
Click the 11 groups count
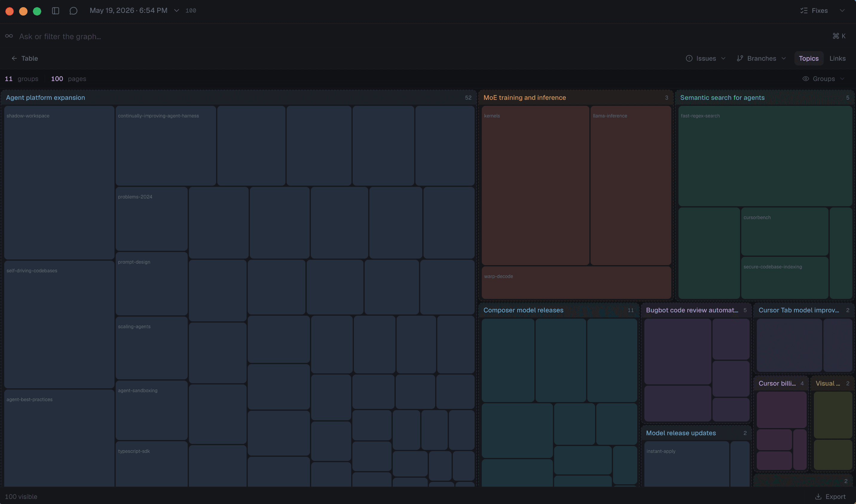pos(22,79)
